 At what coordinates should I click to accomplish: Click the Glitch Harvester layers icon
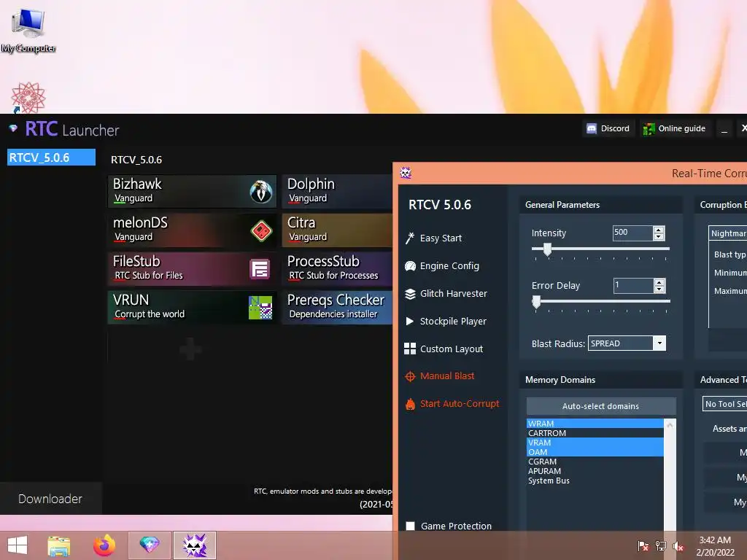tap(410, 294)
